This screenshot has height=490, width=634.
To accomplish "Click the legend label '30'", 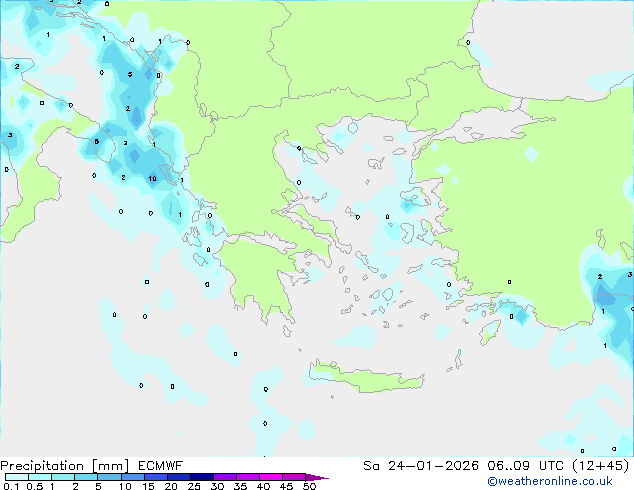I will tap(217, 486).
